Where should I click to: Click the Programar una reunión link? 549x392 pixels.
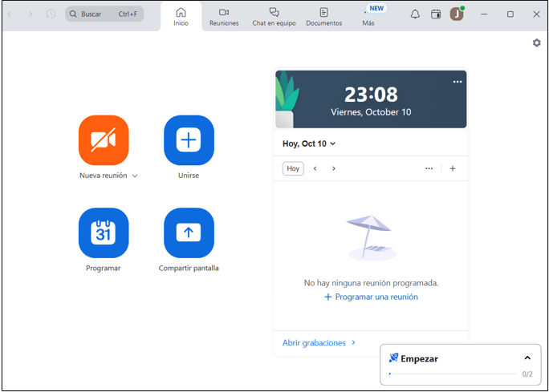coord(371,297)
